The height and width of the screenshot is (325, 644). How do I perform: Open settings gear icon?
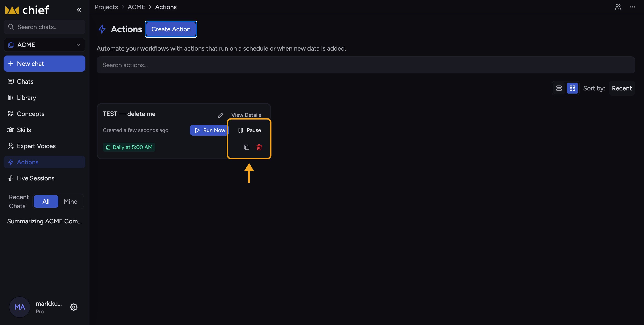click(74, 307)
